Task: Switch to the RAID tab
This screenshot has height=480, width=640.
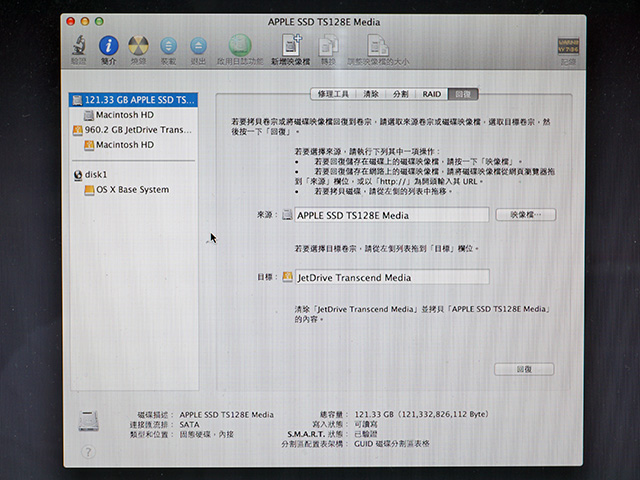Action: pyautogui.click(x=431, y=94)
